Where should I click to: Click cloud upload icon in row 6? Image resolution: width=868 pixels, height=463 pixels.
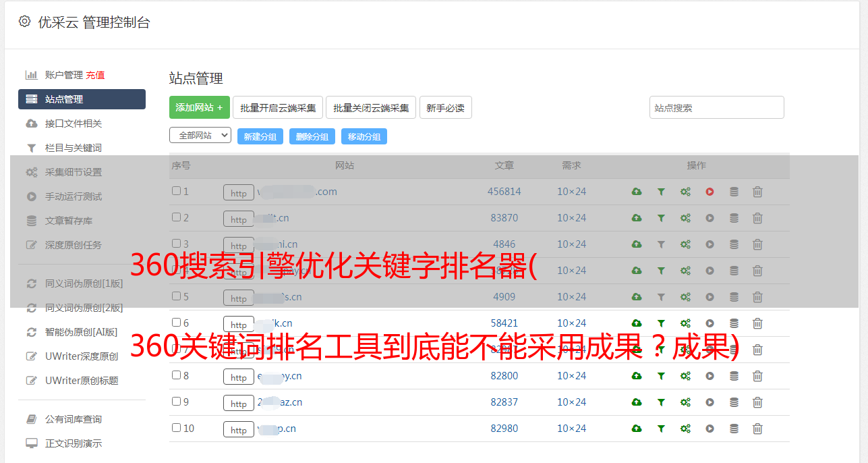[x=637, y=323]
